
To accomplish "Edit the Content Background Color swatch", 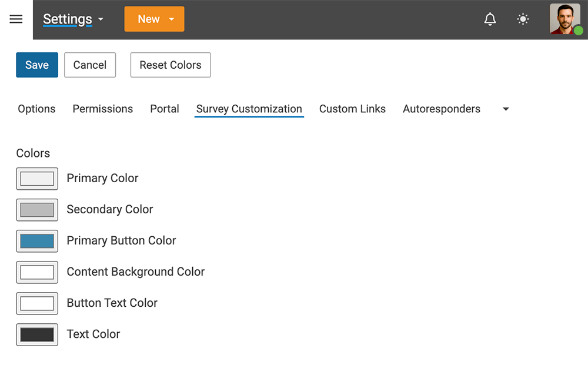I will [x=37, y=272].
